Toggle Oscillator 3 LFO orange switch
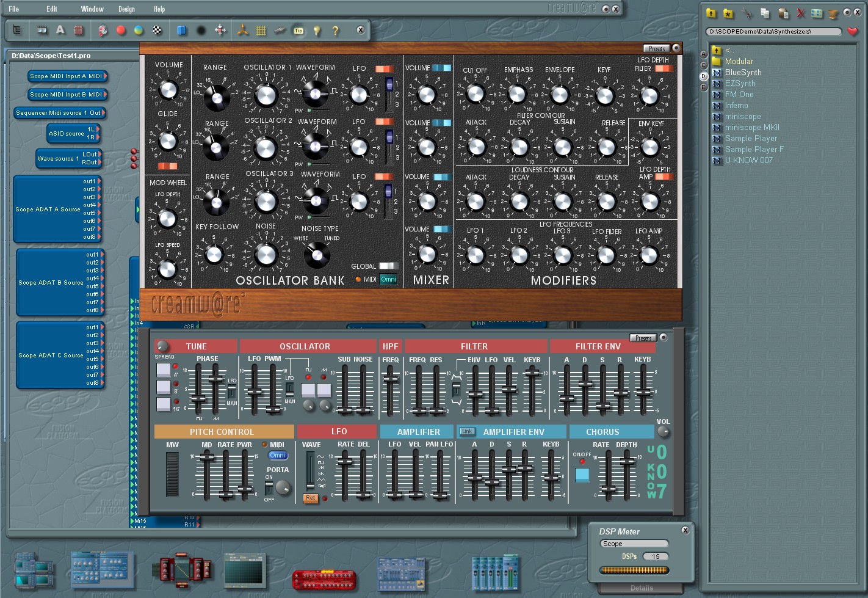 pos(384,177)
